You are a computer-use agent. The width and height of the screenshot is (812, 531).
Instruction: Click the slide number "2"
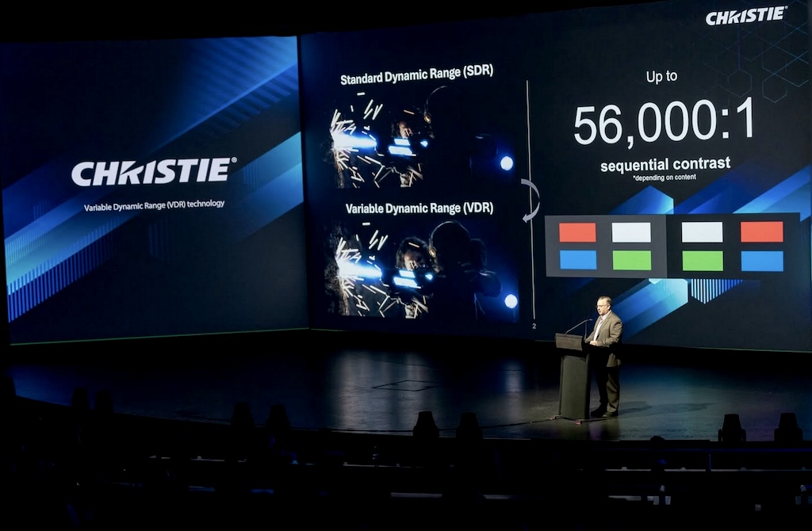point(534,326)
